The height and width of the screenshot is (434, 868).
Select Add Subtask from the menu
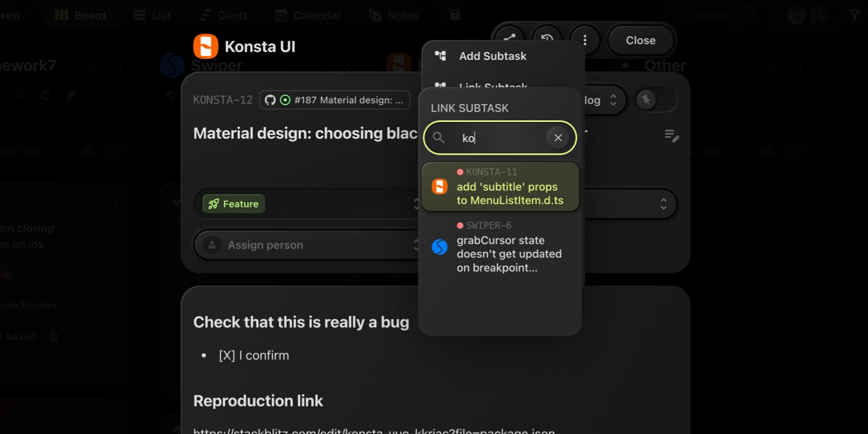[x=492, y=56]
